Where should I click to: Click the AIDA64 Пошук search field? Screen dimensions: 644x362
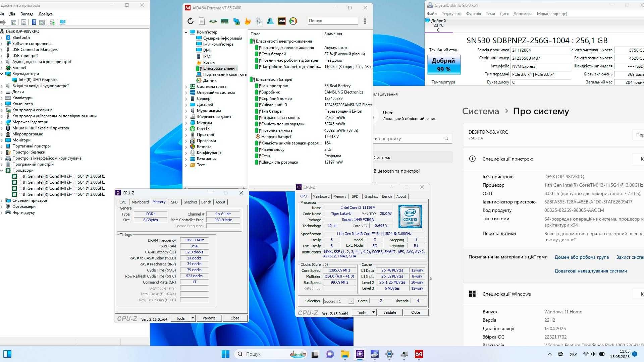333,21
